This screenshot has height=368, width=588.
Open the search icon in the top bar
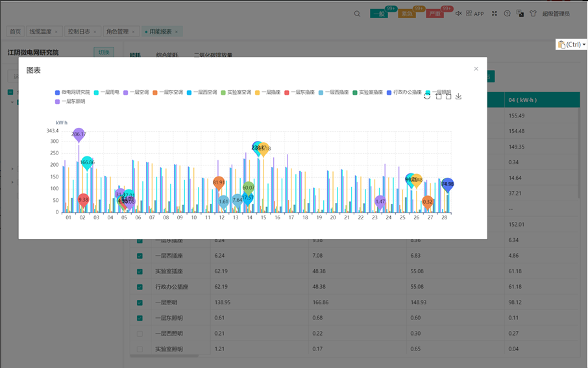(x=357, y=14)
